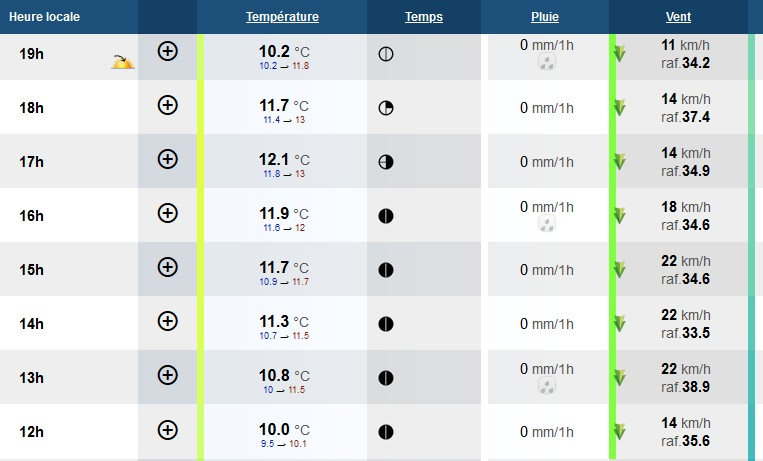Screen dimensions: 763x461
Task: Click the small rain icon at 13h
Action: tap(546, 386)
